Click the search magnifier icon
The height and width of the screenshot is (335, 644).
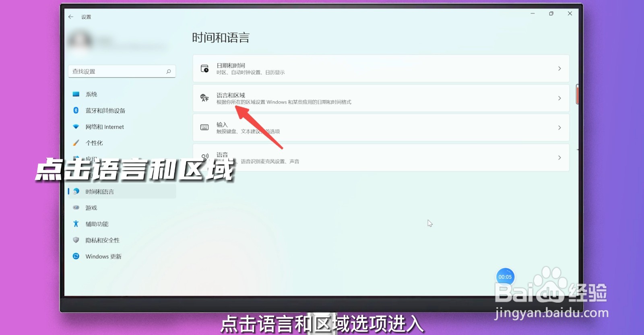(169, 72)
